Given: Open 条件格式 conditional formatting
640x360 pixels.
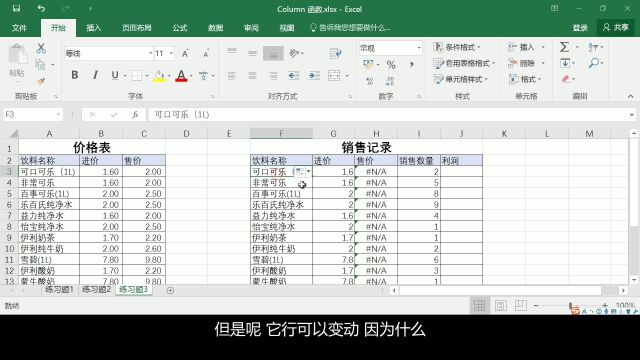Looking at the screenshot, I should click(457, 47).
